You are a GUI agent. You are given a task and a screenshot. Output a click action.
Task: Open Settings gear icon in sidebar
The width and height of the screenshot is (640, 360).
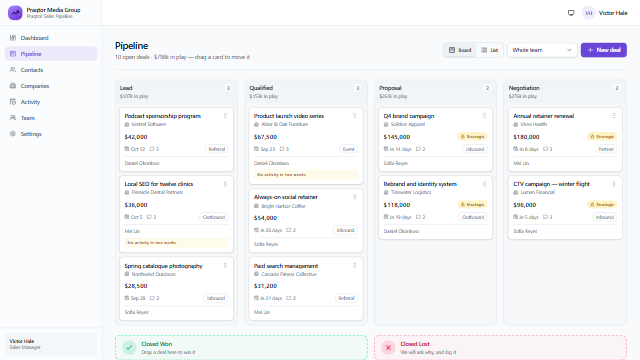[x=13, y=134]
